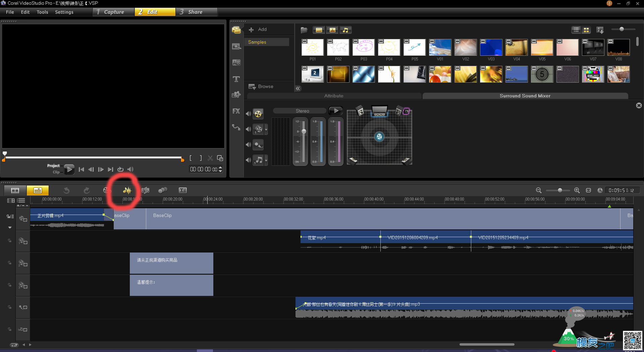Enlarge the preview window
This screenshot has width=644, height=352.
(220, 158)
